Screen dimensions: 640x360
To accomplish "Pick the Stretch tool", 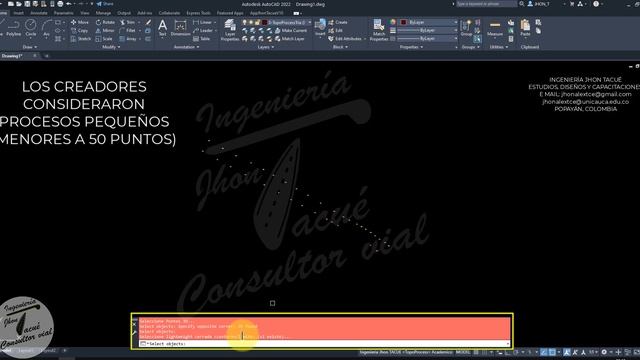I will tap(81, 39).
